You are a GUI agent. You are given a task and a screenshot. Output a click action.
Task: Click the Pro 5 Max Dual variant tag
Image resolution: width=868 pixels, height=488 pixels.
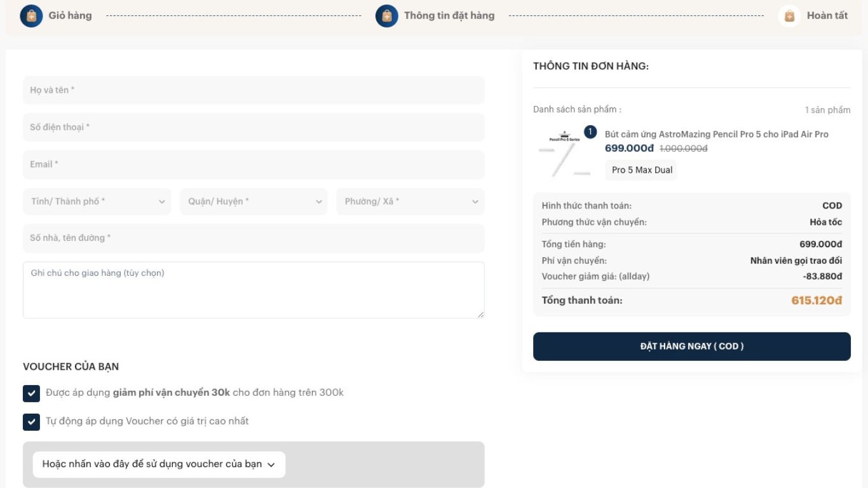pyautogui.click(x=642, y=170)
